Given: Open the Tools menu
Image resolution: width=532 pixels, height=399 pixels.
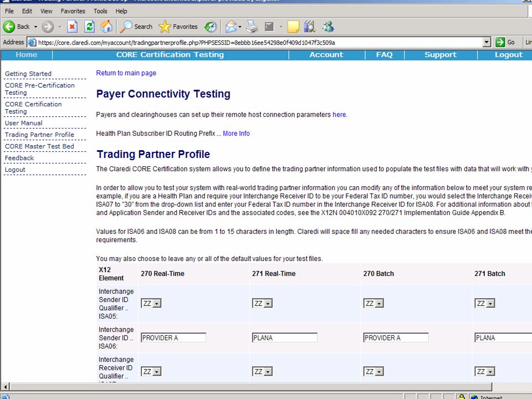Looking at the screenshot, I should click(100, 11).
